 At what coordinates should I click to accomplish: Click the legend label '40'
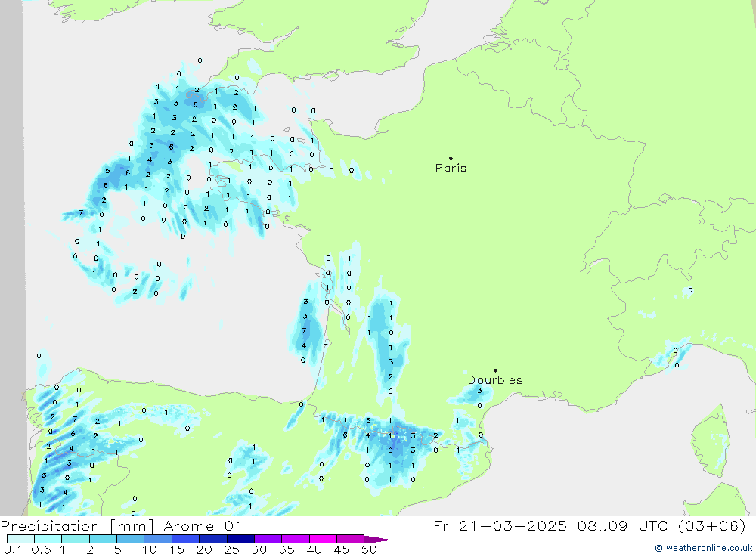pyautogui.click(x=314, y=549)
